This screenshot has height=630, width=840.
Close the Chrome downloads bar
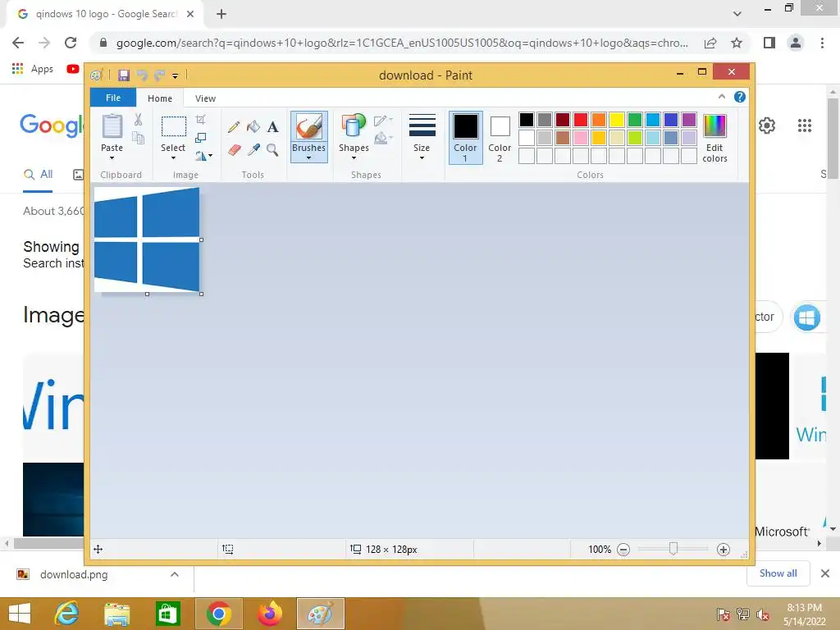pos(825,573)
